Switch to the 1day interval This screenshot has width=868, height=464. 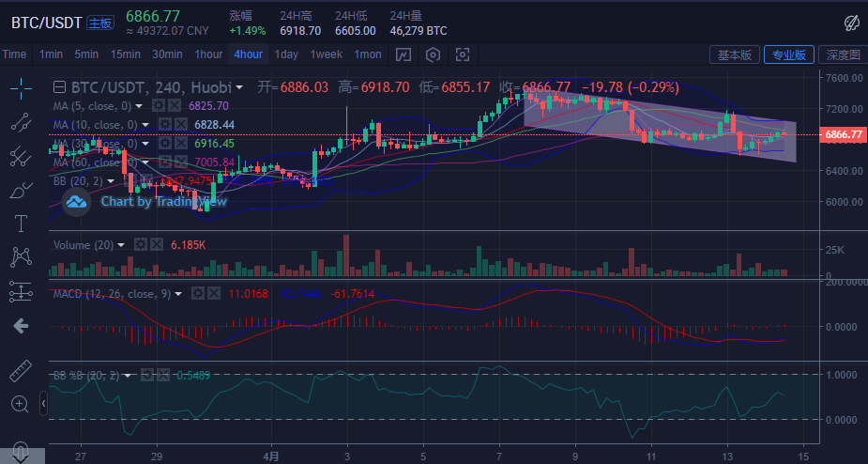coord(286,54)
